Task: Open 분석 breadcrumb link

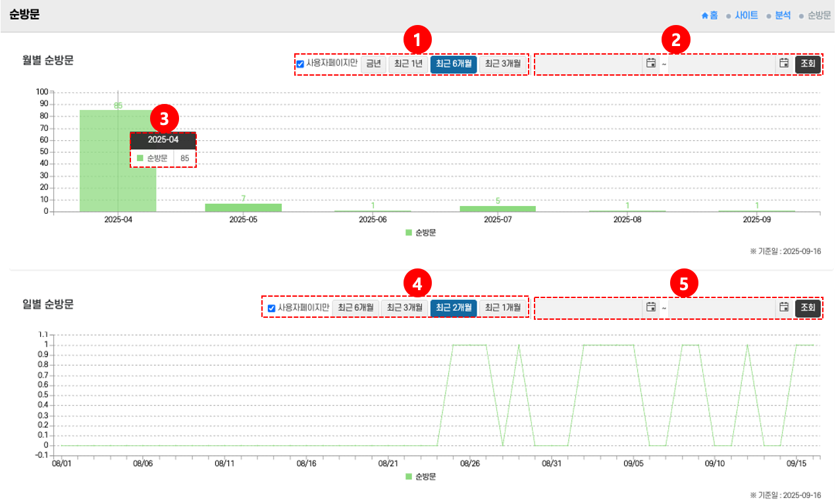Action: tap(783, 15)
